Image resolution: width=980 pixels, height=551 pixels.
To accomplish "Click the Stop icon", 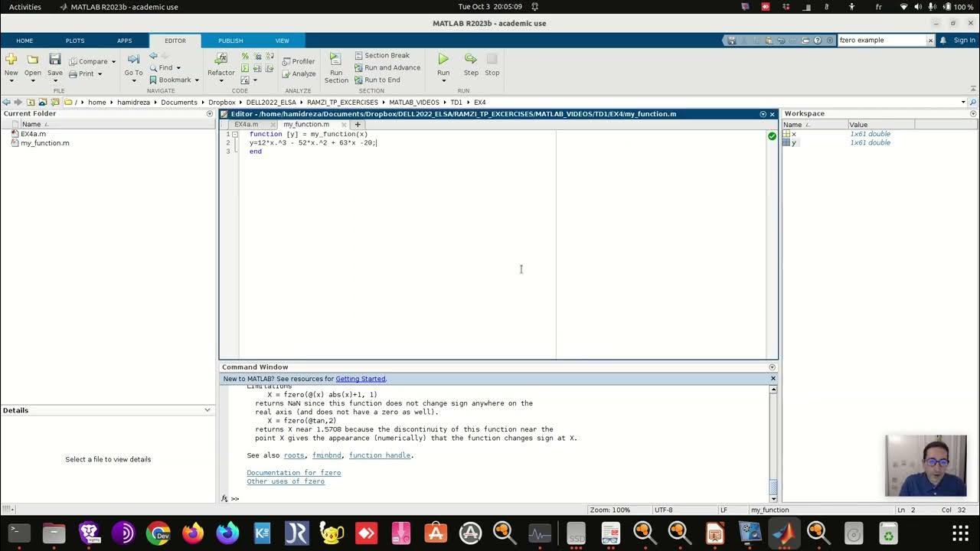I will 492,59.
